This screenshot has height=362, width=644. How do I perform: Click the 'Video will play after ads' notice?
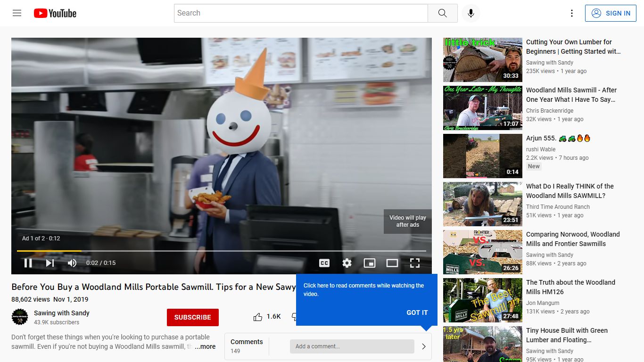click(408, 222)
